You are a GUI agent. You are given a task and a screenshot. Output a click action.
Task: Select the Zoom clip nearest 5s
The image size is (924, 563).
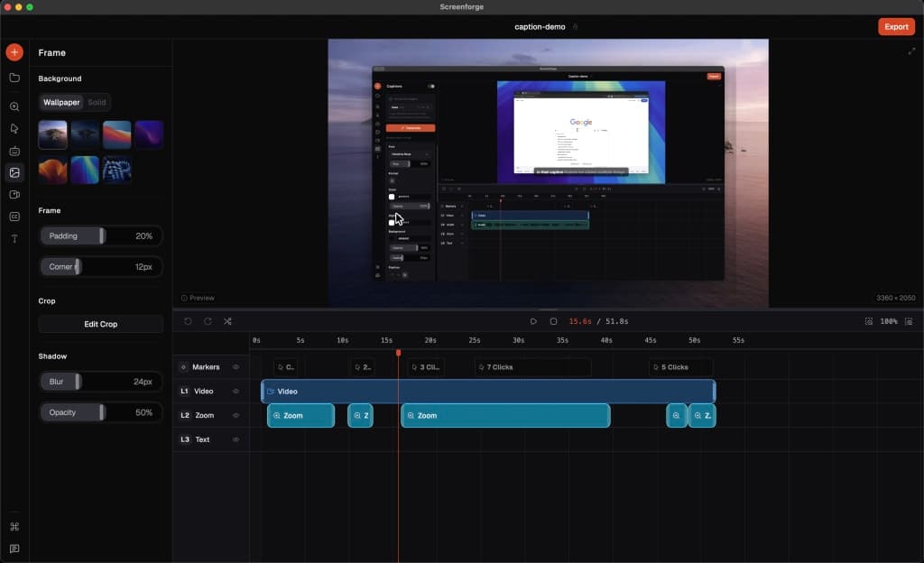301,415
